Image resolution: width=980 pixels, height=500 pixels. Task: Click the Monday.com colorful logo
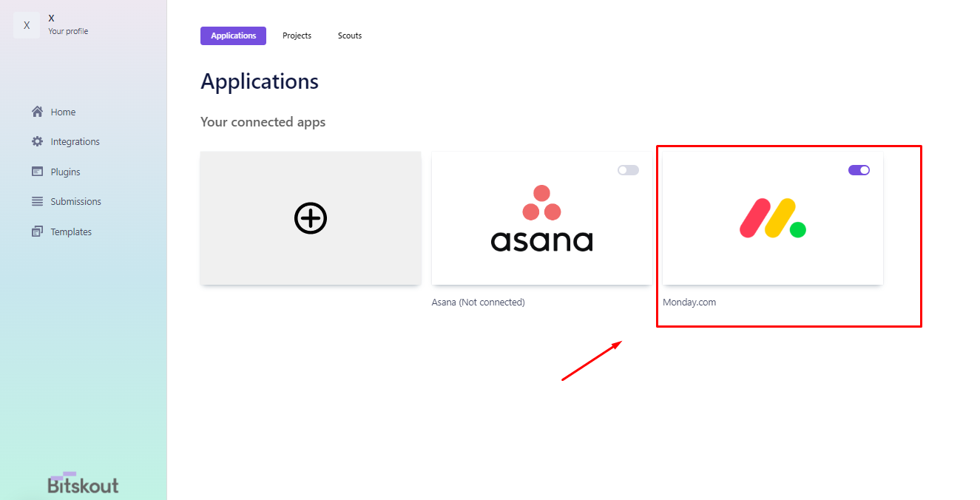click(773, 218)
